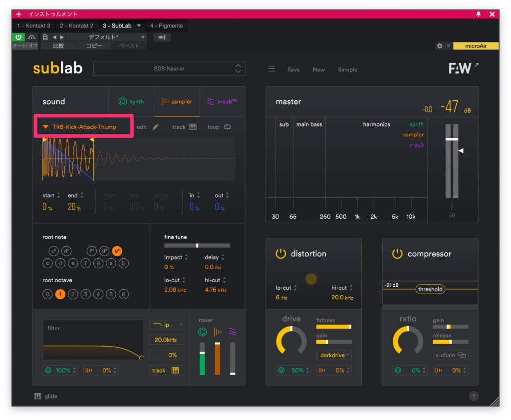Open help with the question mark icon
This screenshot has width=511, height=420.
[x=474, y=396]
